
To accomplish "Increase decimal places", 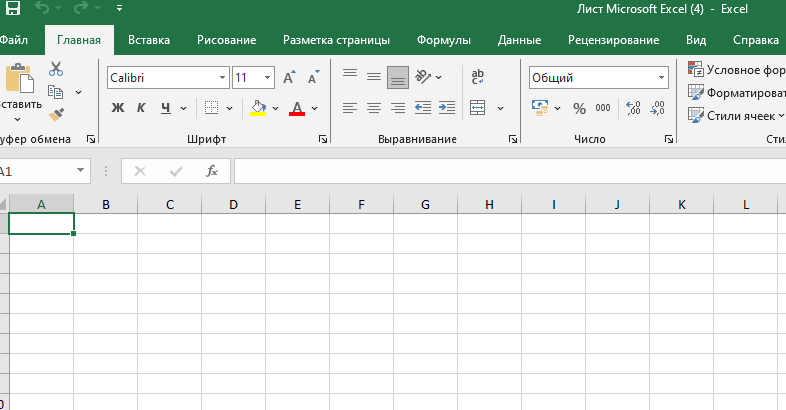I will [x=633, y=108].
